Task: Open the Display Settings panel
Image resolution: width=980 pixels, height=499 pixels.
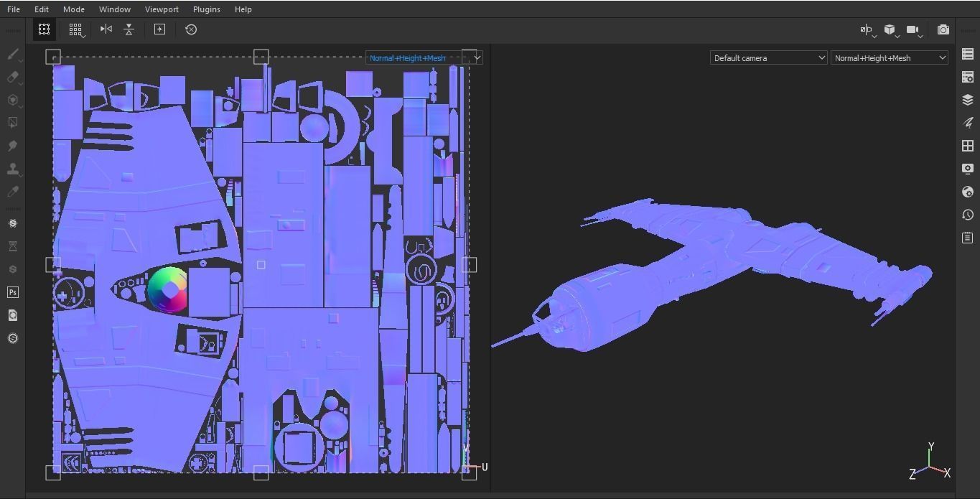Action: click(967, 169)
